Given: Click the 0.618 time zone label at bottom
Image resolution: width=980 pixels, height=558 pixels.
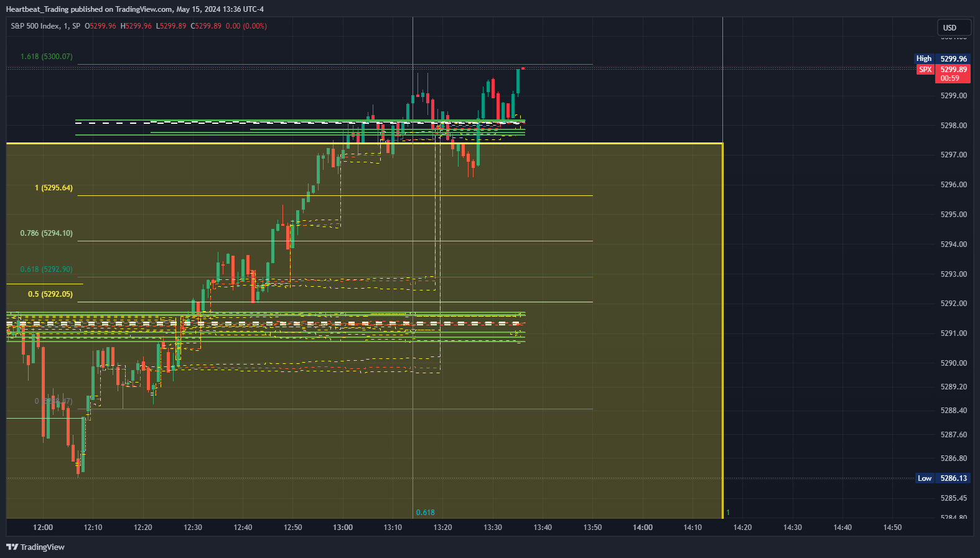Looking at the screenshot, I should [426, 513].
